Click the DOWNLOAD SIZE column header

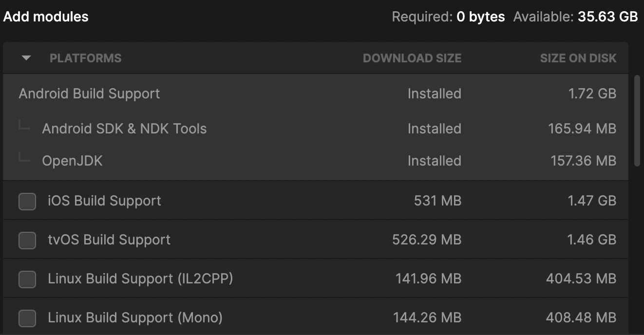point(412,58)
